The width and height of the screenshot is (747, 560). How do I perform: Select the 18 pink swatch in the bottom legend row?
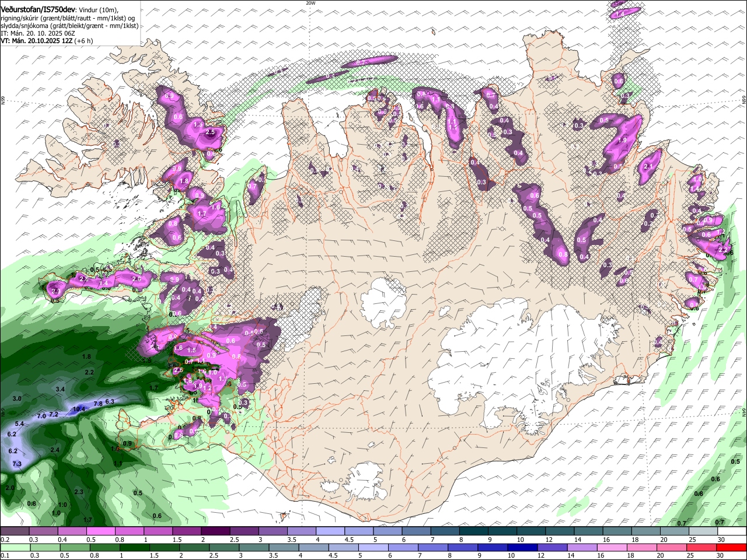pyautogui.click(x=643, y=548)
